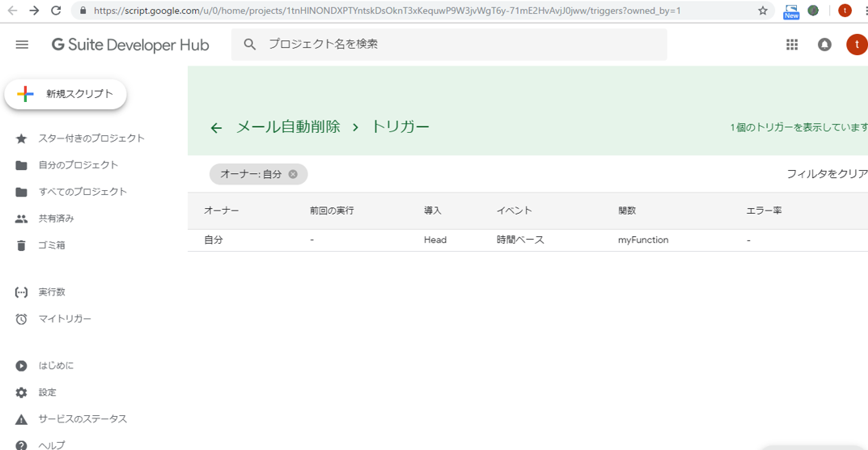The width and height of the screenshot is (868, 450).
Task: Click the トリガー breadcrumb
Action: tap(400, 127)
